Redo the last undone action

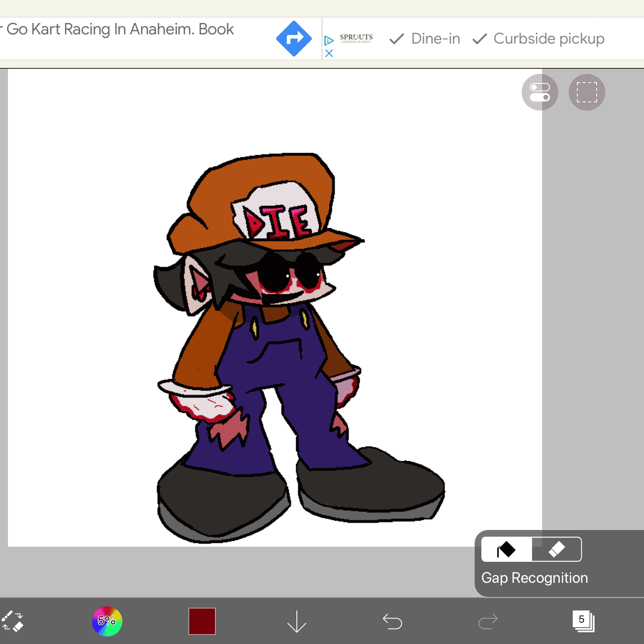click(x=488, y=621)
